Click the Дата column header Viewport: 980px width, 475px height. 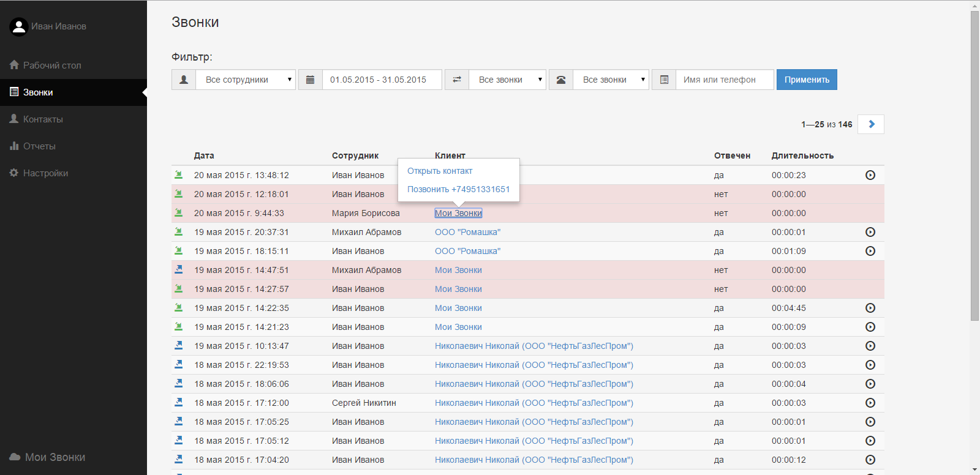pyautogui.click(x=204, y=155)
